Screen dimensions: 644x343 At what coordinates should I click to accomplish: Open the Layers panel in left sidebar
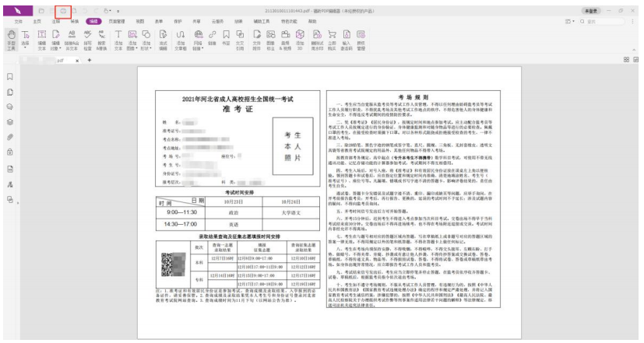coord(10,122)
